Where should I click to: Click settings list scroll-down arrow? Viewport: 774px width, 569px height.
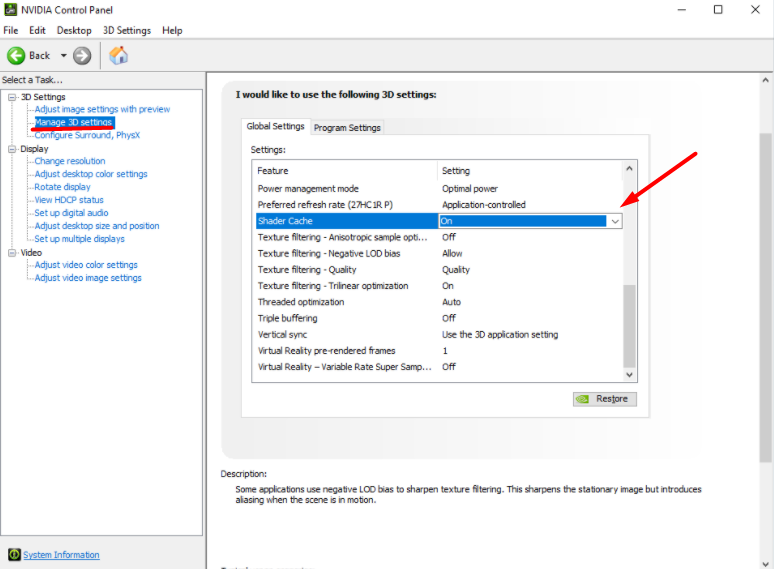pos(629,375)
